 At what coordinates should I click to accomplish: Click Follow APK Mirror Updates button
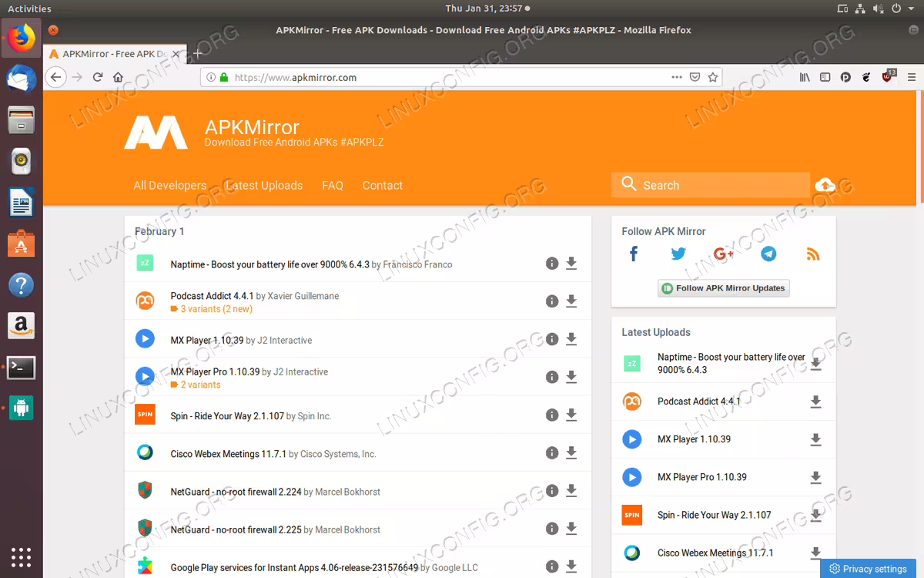pos(724,288)
